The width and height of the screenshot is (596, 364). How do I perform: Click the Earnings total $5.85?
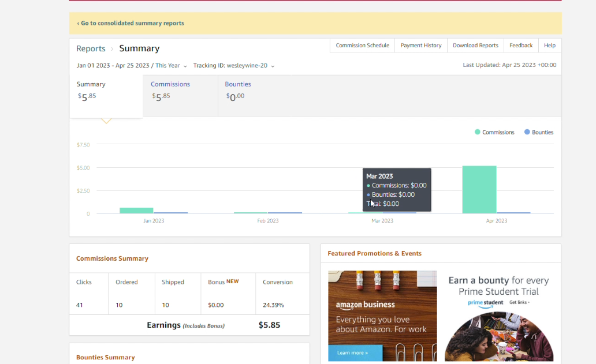coord(269,325)
